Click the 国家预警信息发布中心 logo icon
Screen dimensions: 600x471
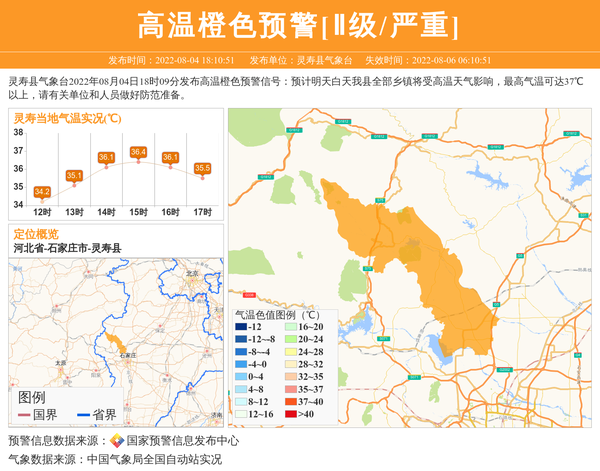point(117,440)
